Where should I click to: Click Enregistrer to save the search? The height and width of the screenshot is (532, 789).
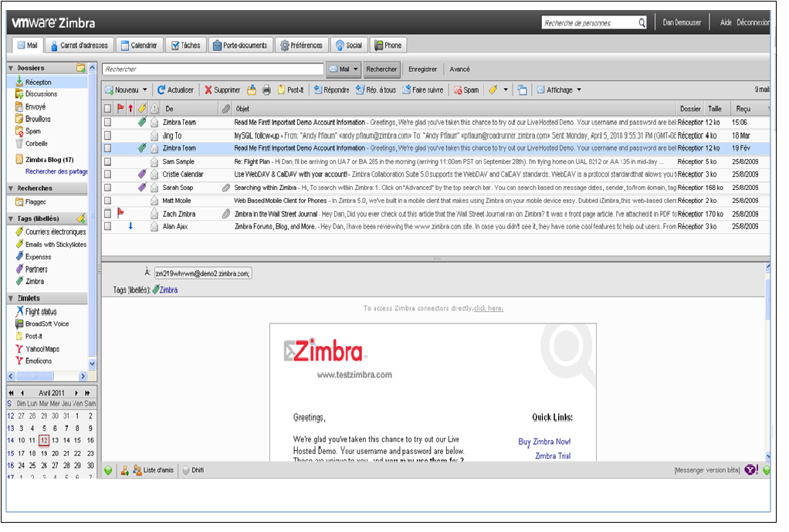click(x=423, y=69)
